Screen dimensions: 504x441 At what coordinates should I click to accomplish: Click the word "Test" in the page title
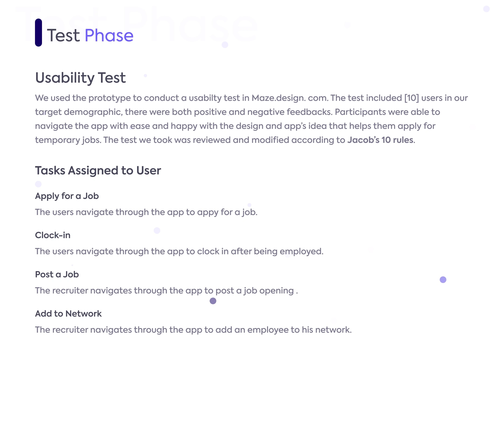coord(63,35)
